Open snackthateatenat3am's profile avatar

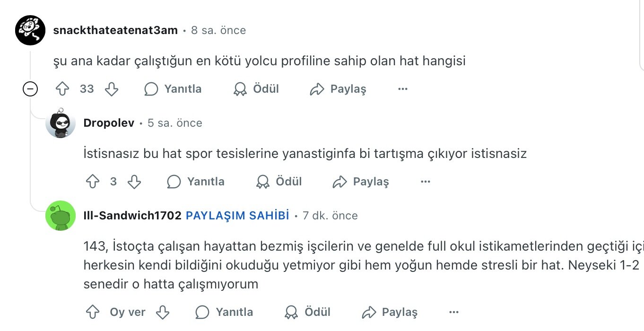(30, 30)
